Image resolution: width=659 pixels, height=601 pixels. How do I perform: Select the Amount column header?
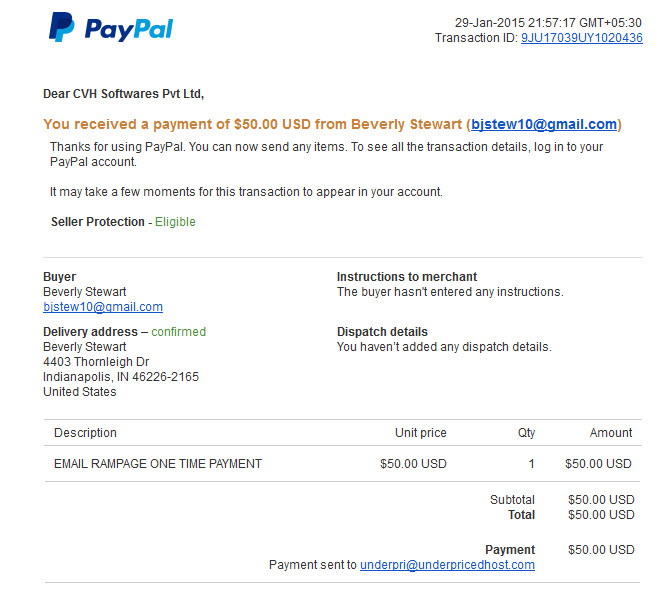pos(611,432)
